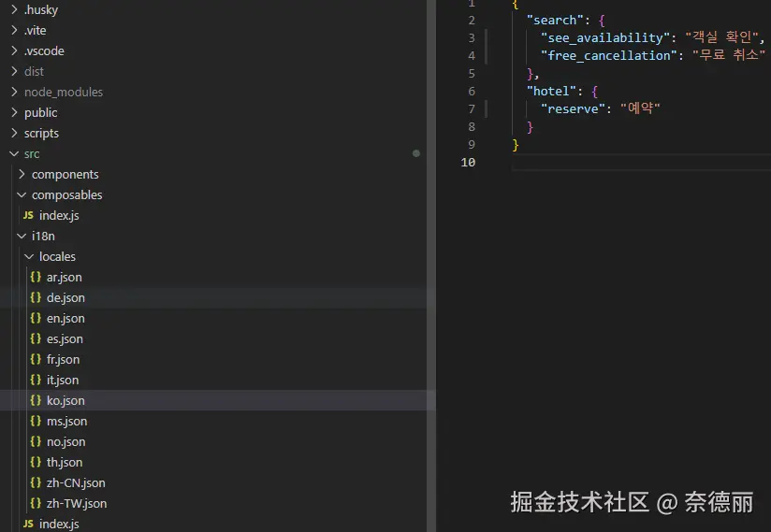Collapse the locales folder chevron

click(x=29, y=256)
